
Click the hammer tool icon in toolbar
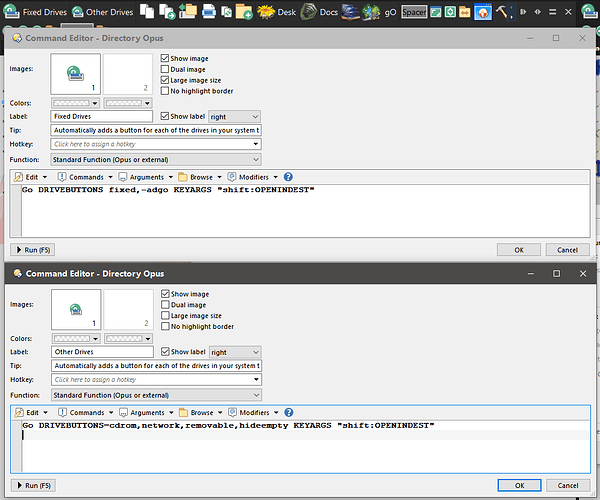pyautogui.click(x=501, y=12)
